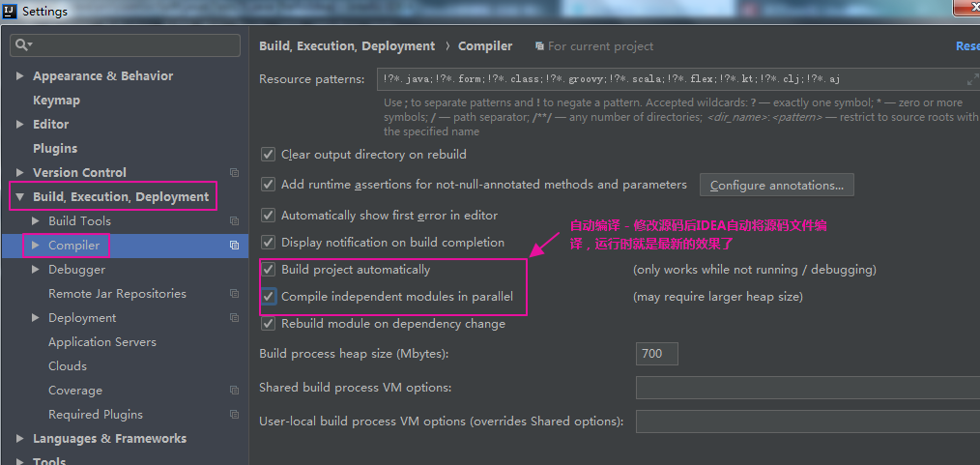Open the Coverage settings page
The height and width of the screenshot is (465, 980).
(x=75, y=391)
